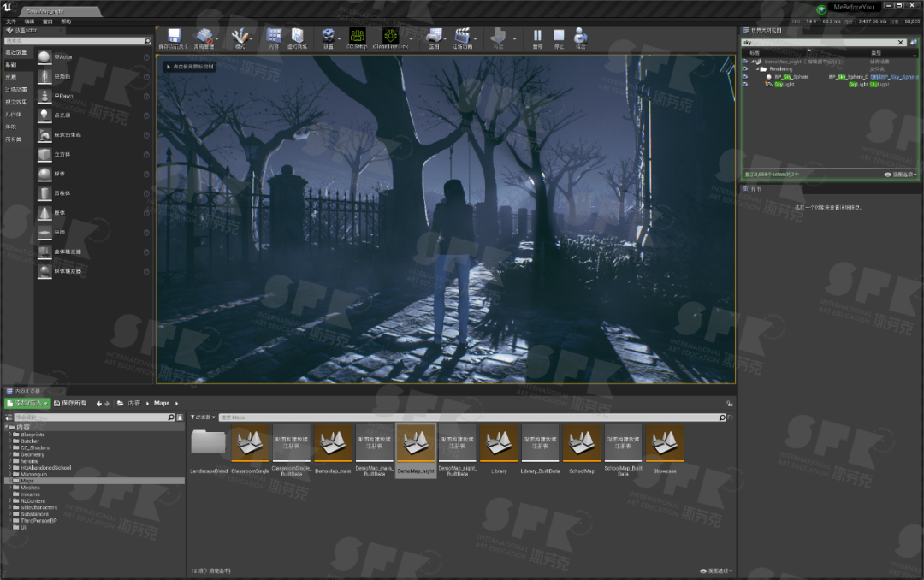The width and height of the screenshot is (924, 580).
Task: Toggle visibility of DemoMap_night in outliner
Action: [745, 62]
